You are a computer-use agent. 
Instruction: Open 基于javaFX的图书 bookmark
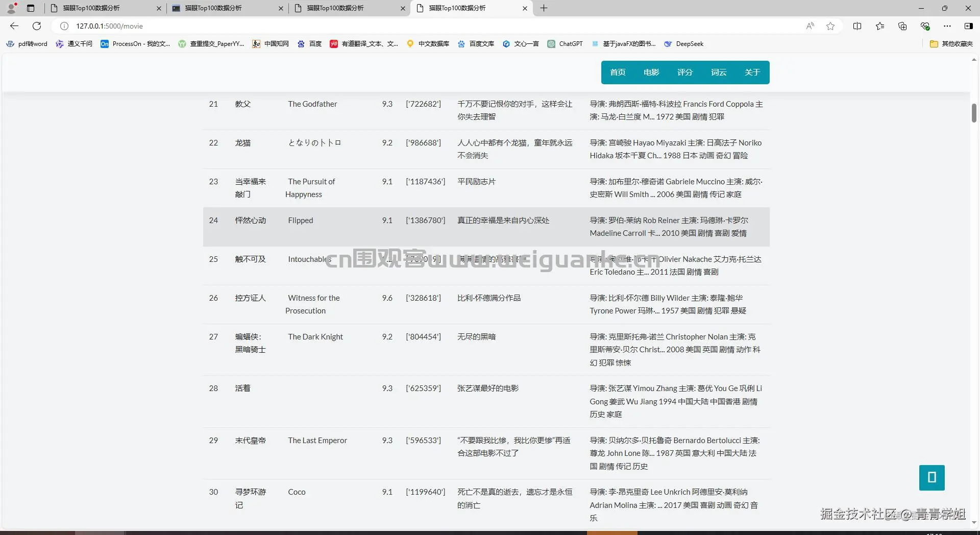(623, 44)
